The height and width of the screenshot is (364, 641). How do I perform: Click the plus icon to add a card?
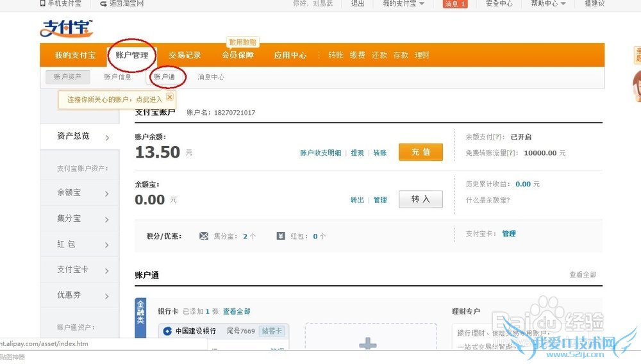click(368, 344)
